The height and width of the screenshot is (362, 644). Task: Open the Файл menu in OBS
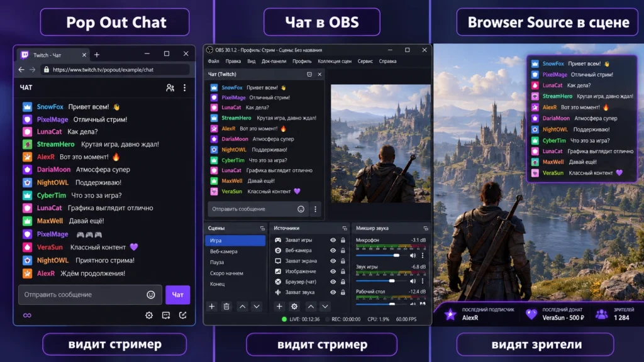coord(214,61)
